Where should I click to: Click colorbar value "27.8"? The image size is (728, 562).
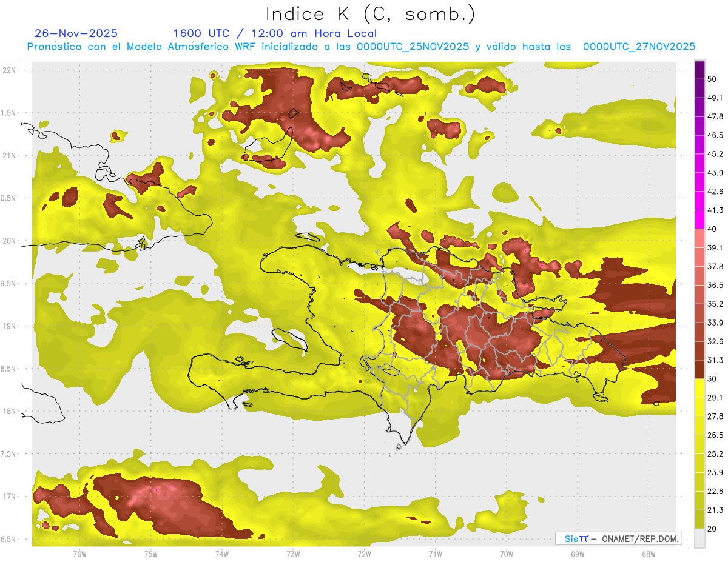tap(715, 416)
